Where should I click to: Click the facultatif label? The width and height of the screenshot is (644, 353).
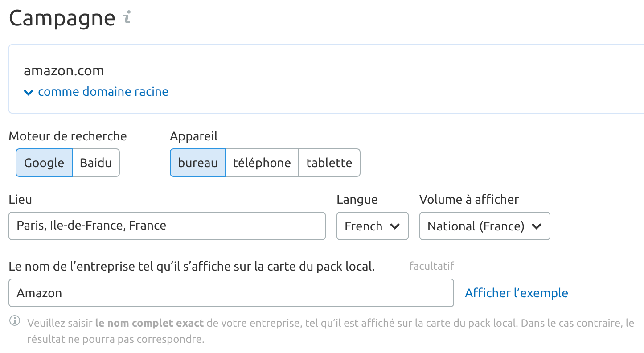click(431, 267)
